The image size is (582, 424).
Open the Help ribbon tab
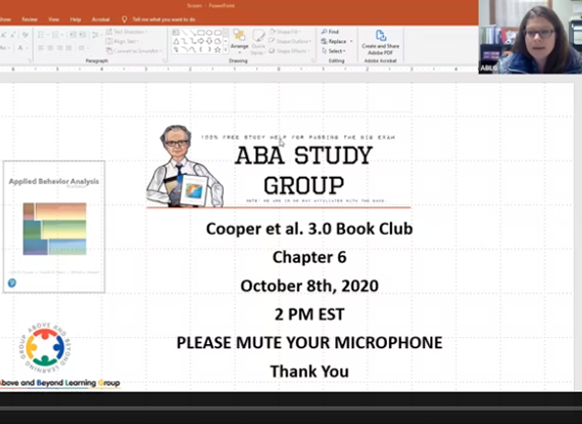75,19
